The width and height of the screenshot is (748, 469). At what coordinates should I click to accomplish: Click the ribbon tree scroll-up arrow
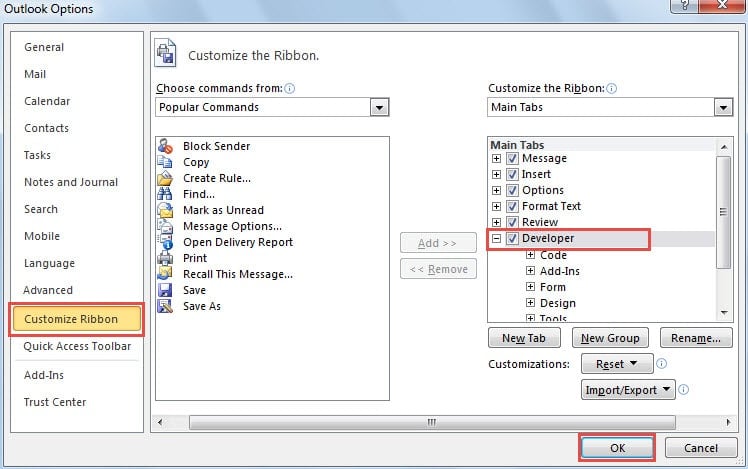pos(724,147)
